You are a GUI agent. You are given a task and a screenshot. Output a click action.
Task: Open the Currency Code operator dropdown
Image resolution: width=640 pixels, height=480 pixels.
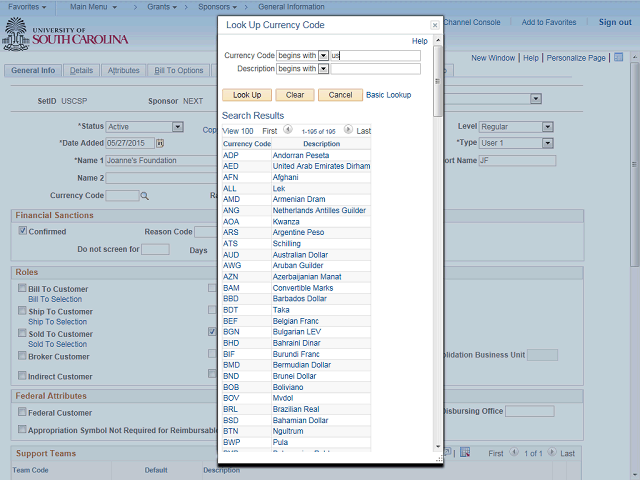(x=322, y=56)
